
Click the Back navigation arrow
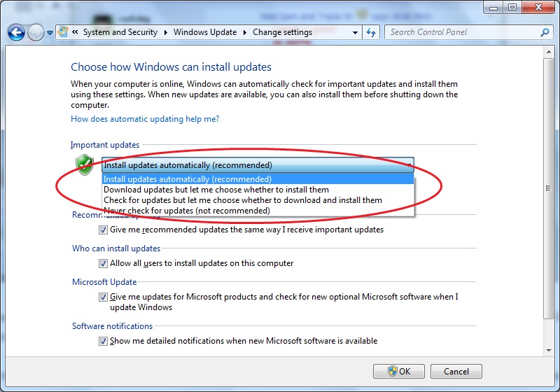[16, 33]
